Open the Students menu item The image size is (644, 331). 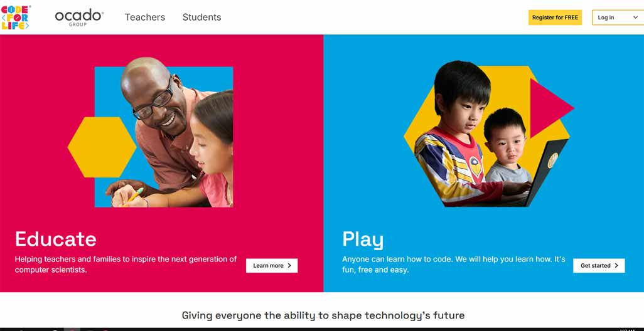pyautogui.click(x=201, y=17)
